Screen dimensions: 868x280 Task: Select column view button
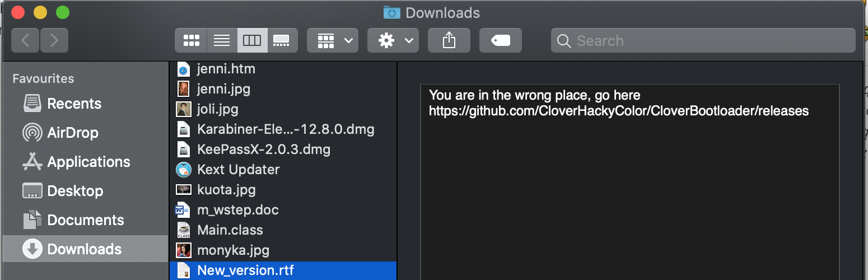point(252,40)
